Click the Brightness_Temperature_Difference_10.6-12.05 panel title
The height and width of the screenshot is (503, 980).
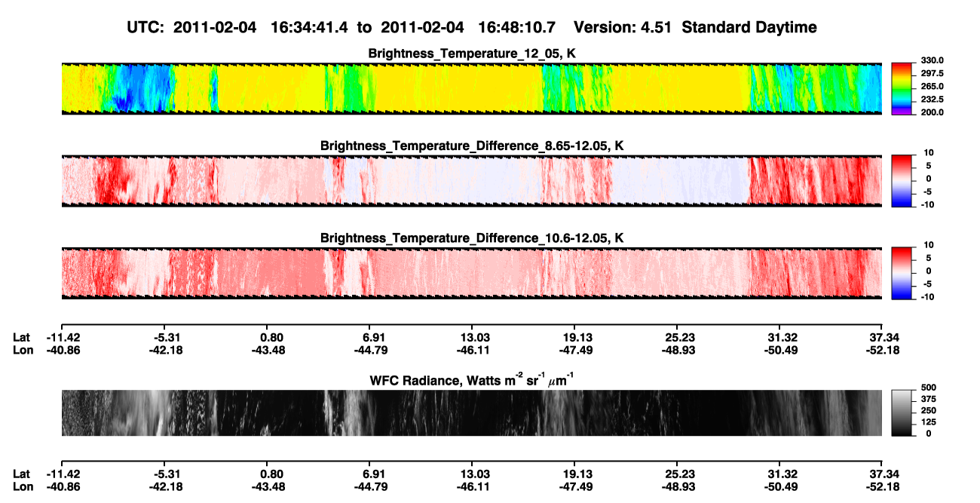[472, 238]
